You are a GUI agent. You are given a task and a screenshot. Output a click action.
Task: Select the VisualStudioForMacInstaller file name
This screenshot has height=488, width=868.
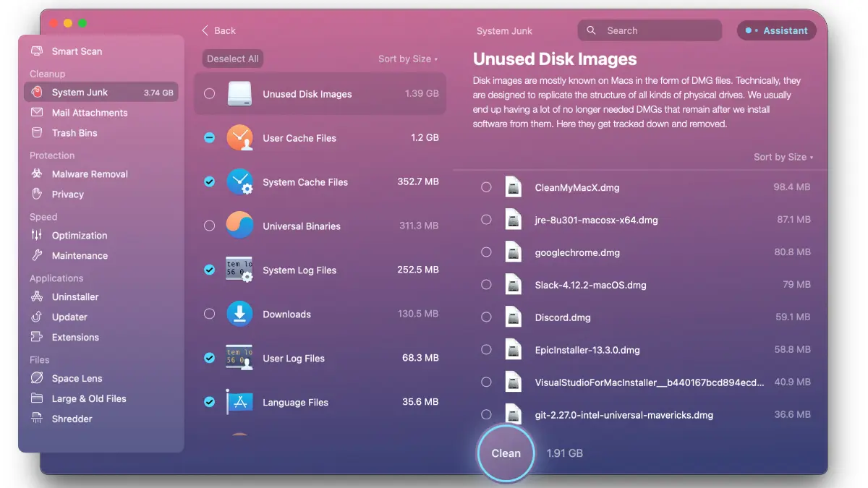coord(650,382)
